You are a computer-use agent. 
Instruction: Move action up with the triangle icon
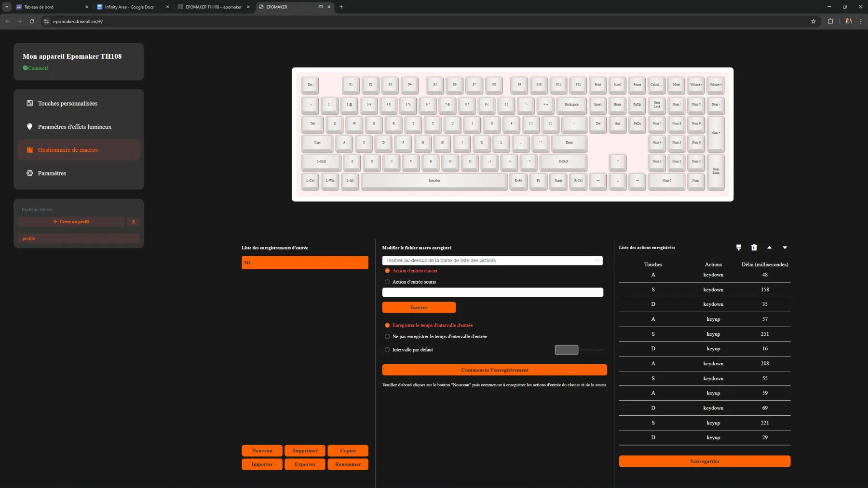click(769, 247)
